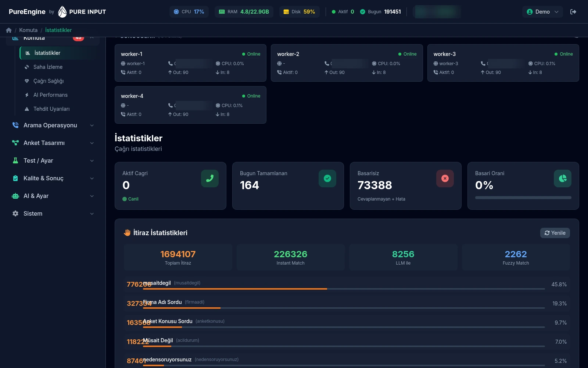Expand the Test / Ayar section chevron

[x=92, y=161]
